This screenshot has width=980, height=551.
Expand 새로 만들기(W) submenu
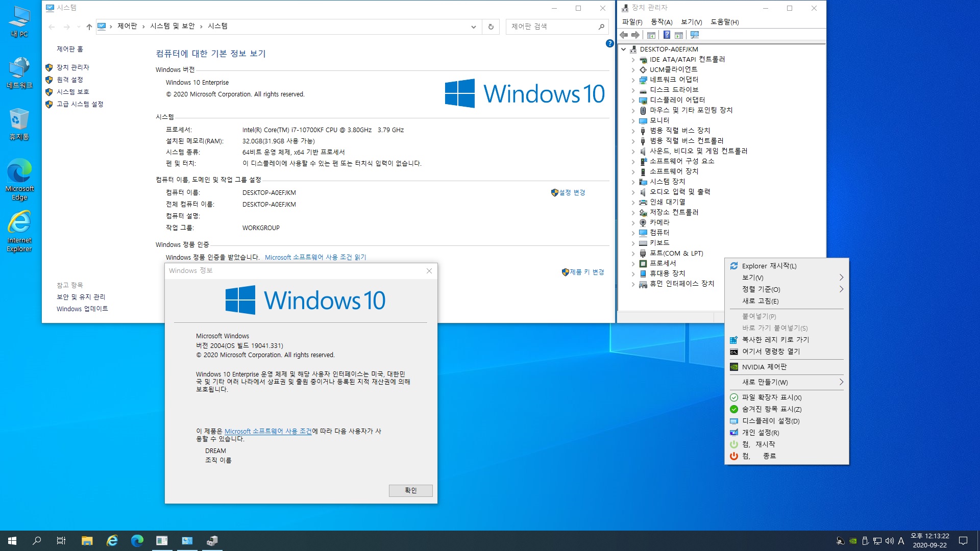coord(787,382)
